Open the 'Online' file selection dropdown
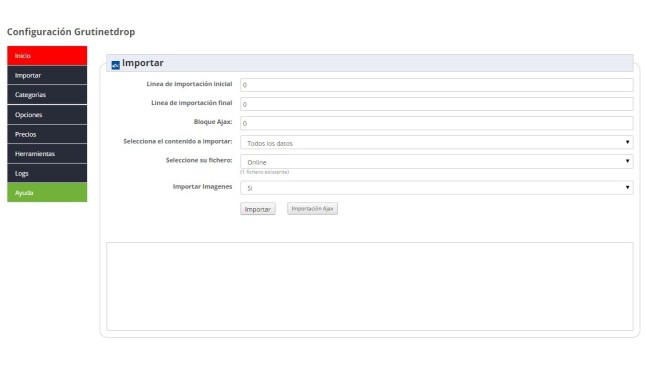This screenshot has height=366, width=646. point(437,162)
